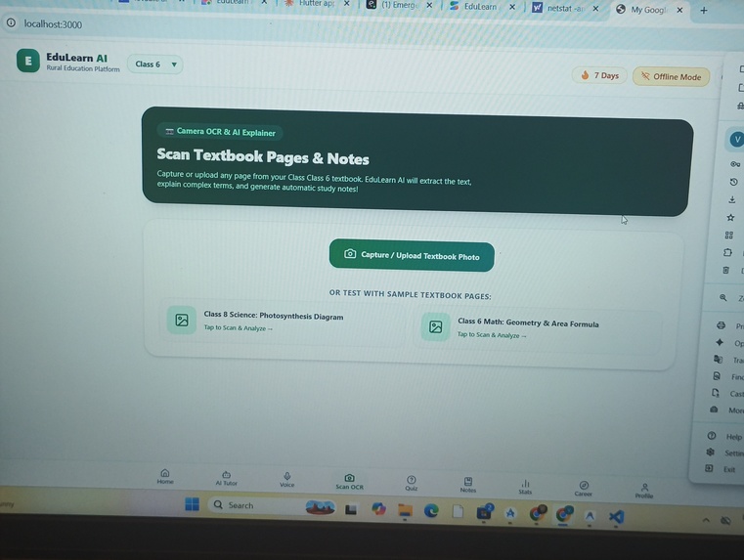The height and width of the screenshot is (560, 744).
Task: Open Extensions puzzle icon in browser menu
Action: point(727,252)
